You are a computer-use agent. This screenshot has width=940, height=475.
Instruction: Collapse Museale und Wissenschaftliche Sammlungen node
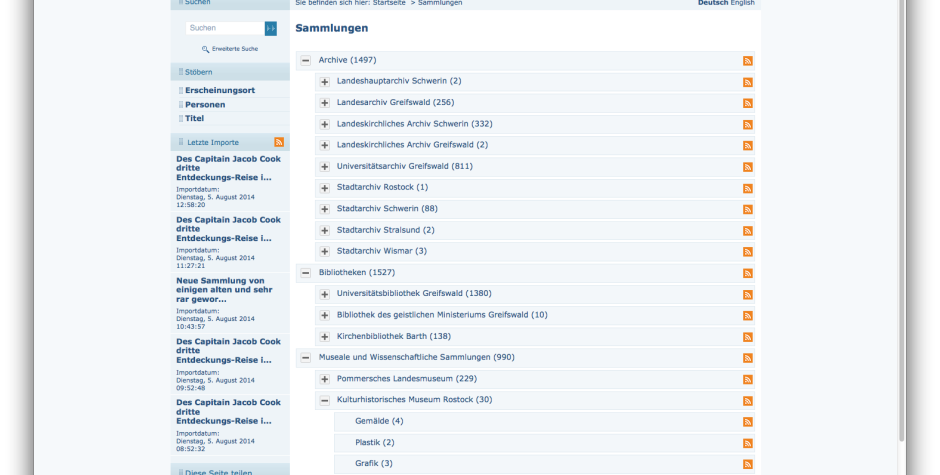(306, 357)
